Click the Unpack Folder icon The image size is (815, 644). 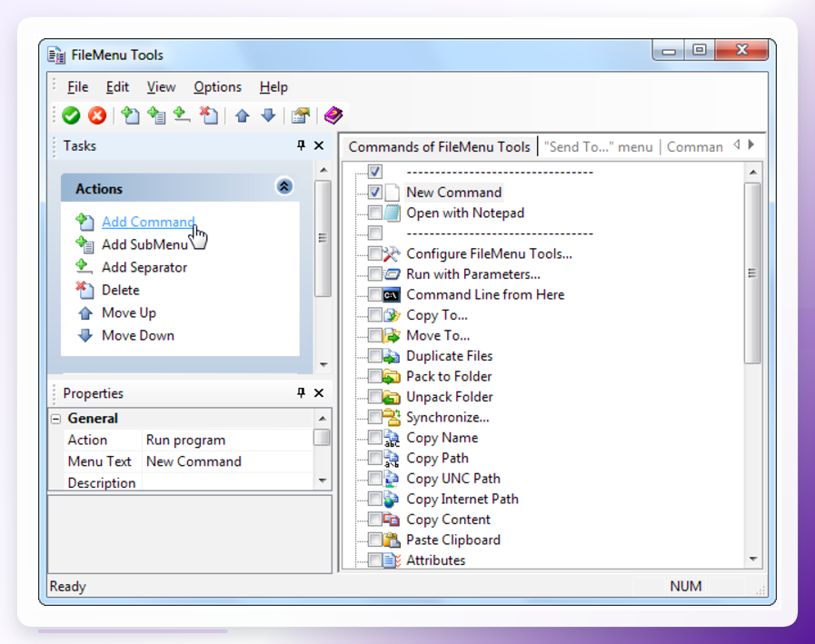pos(392,397)
